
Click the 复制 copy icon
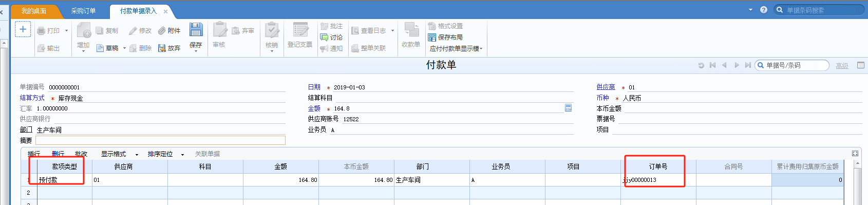click(100, 31)
